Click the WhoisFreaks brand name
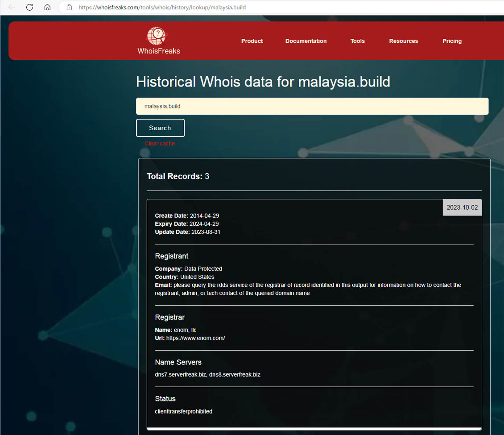Viewport: 504px width, 435px height. click(159, 51)
